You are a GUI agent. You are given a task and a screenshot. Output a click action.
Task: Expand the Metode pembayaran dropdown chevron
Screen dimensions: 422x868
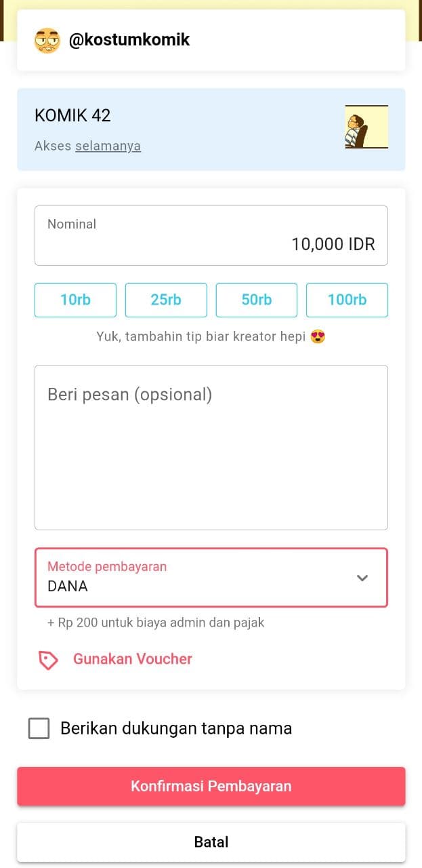(x=362, y=578)
